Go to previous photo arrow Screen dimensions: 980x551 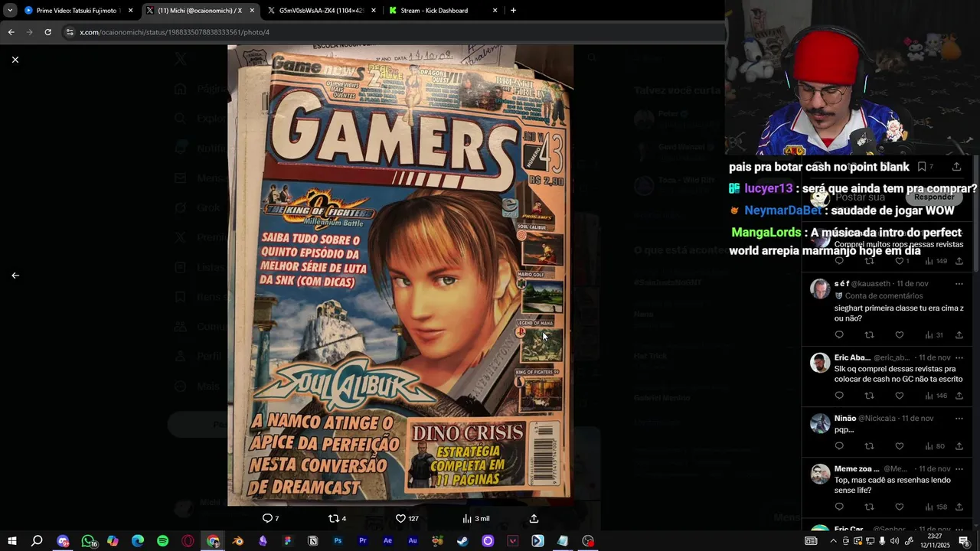coord(15,275)
